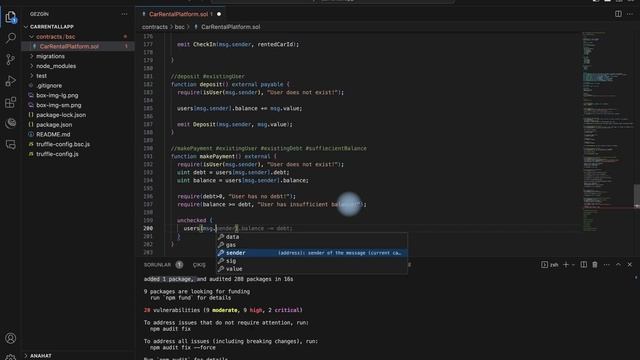Open box-img-sm.png file
640x360 pixels.
[58, 105]
